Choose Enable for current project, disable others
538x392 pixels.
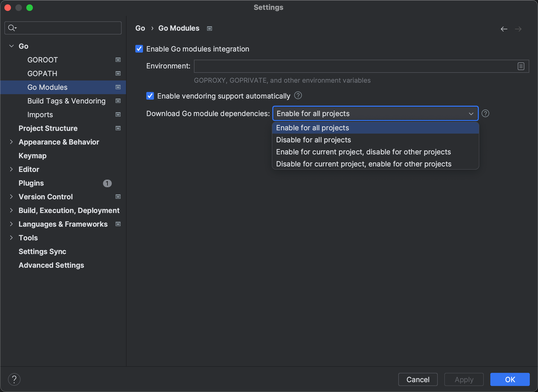363,152
